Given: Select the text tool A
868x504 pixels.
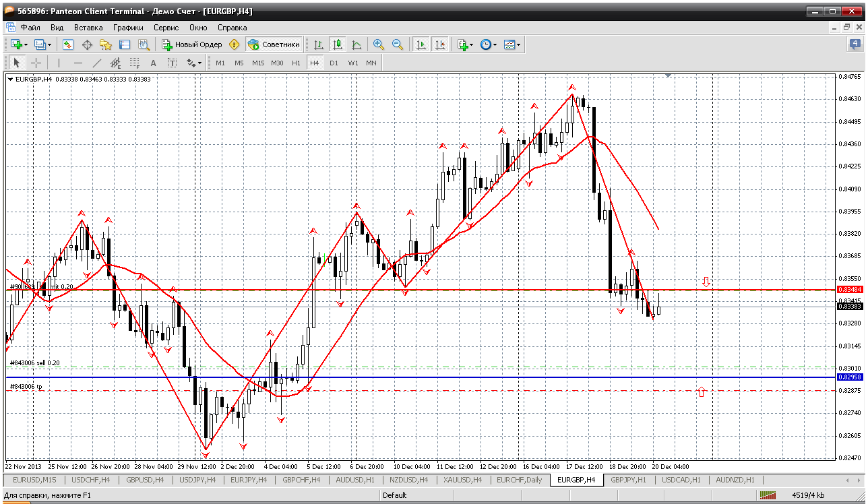Looking at the screenshot, I should click(153, 63).
